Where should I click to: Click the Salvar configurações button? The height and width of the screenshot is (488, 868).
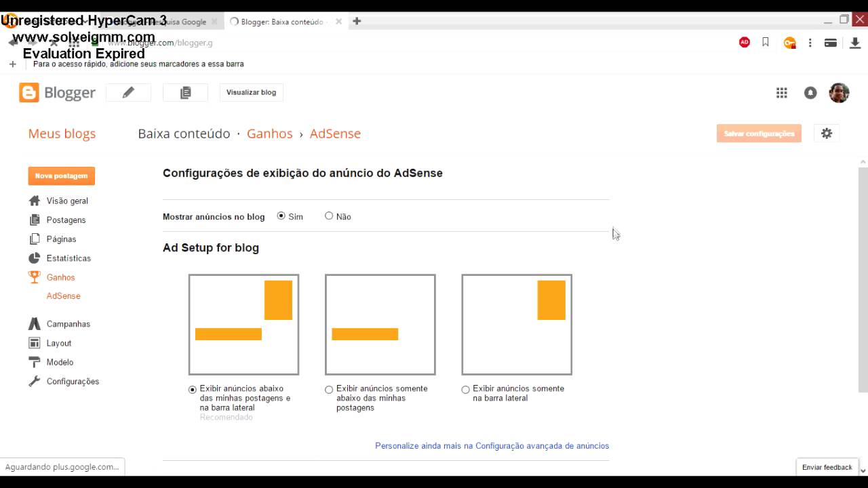pos(759,134)
